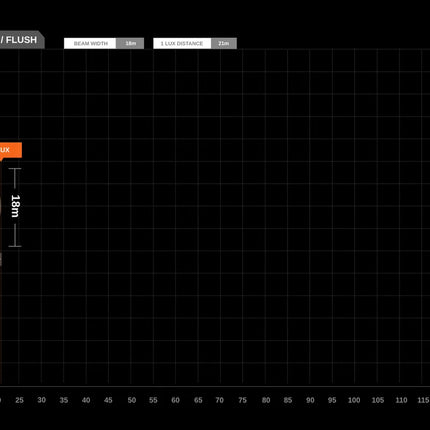Screen dimensions: 430x430
Task: Click the 90 axis label
Action: click(310, 400)
